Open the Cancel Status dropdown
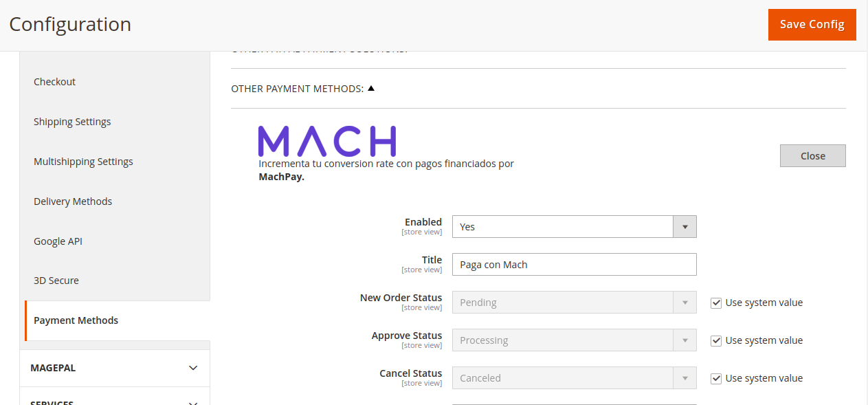 click(x=574, y=378)
